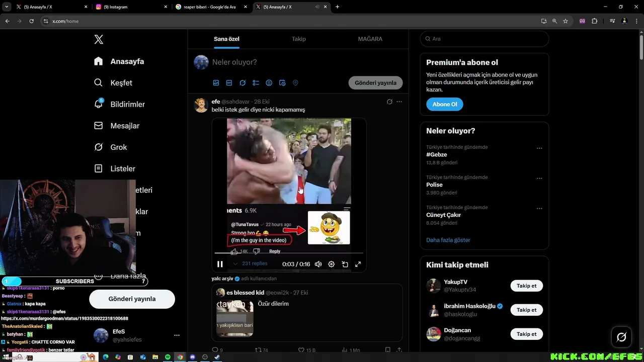Expand the video to fullscreen
644x362 pixels.
358,264
